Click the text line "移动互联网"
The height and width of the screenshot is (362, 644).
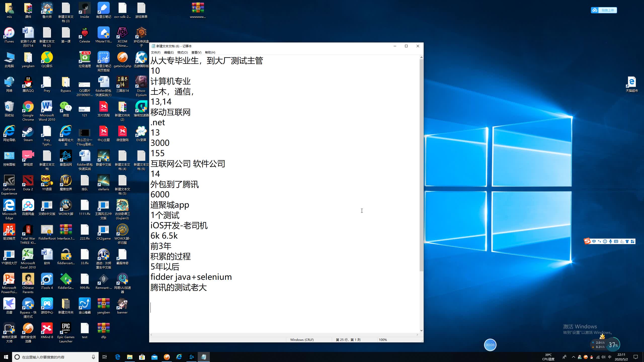point(171,112)
